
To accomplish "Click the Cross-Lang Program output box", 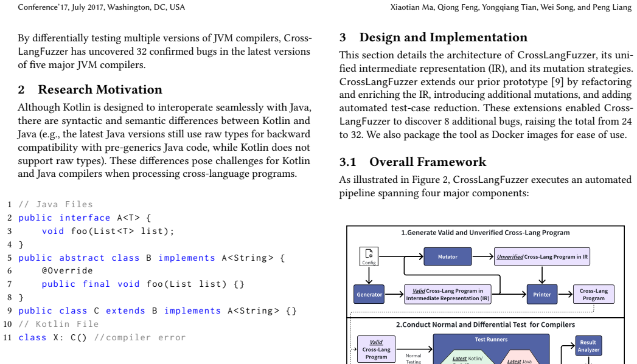I will coord(594,294).
